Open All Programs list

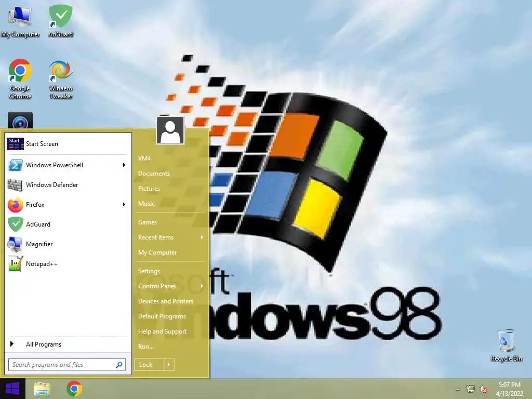[x=68, y=344]
